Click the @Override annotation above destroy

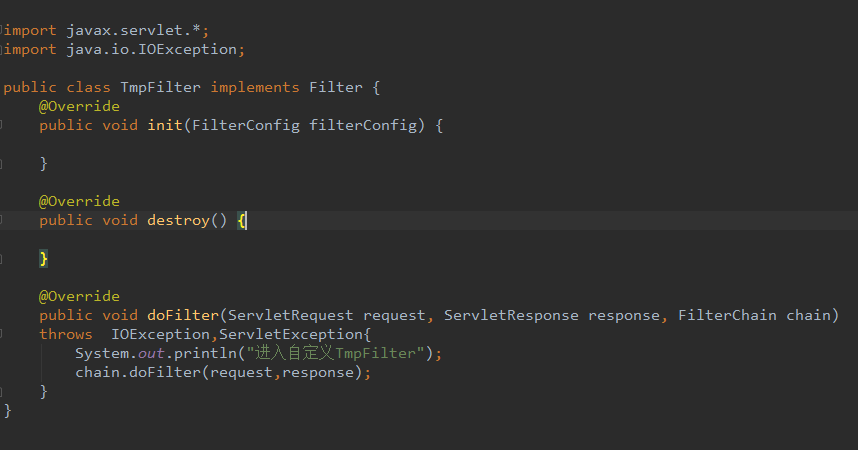[79, 201]
